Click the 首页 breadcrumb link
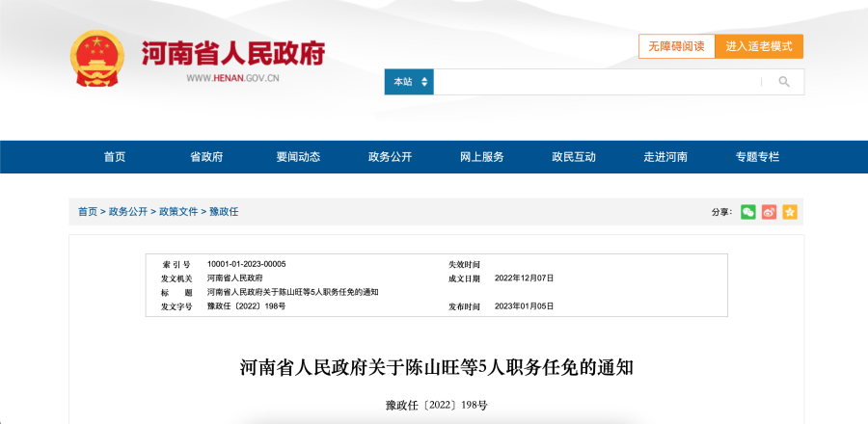868x424 pixels. 88,212
